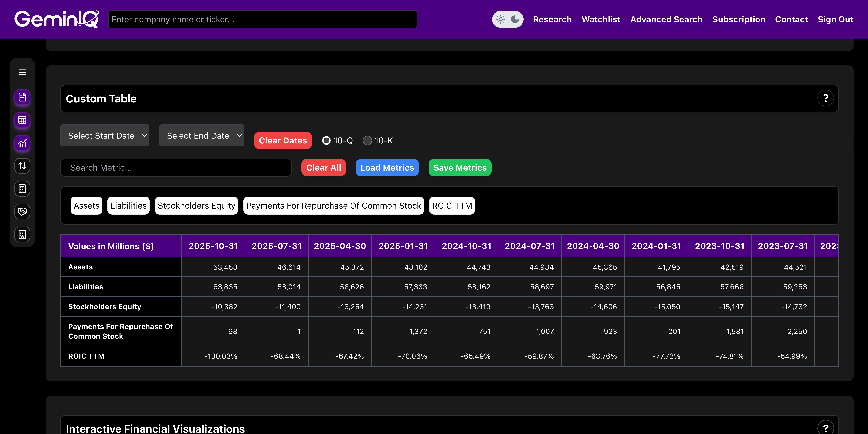The image size is (868, 434).
Task: Select the 10-K radio button
Action: pos(367,140)
